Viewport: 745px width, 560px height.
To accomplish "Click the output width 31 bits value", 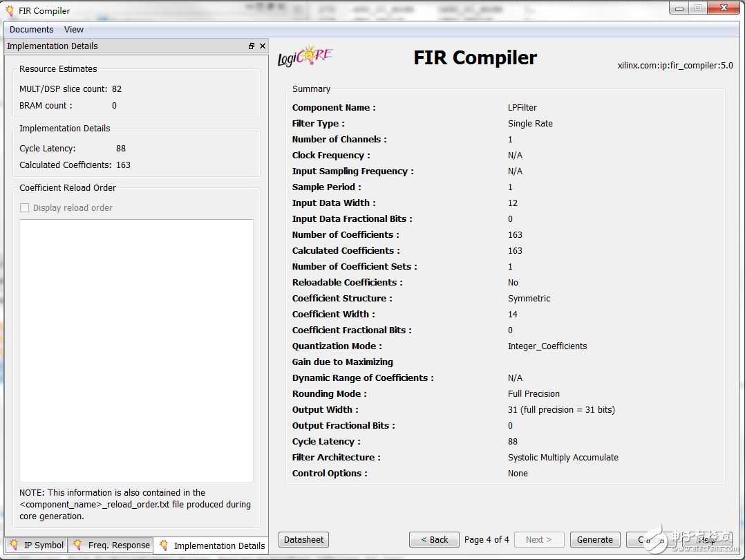I will coord(561,410).
